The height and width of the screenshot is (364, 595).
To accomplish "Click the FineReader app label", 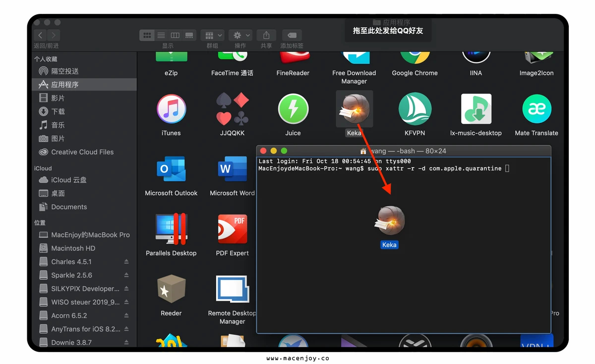I will pyautogui.click(x=293, y=73).
